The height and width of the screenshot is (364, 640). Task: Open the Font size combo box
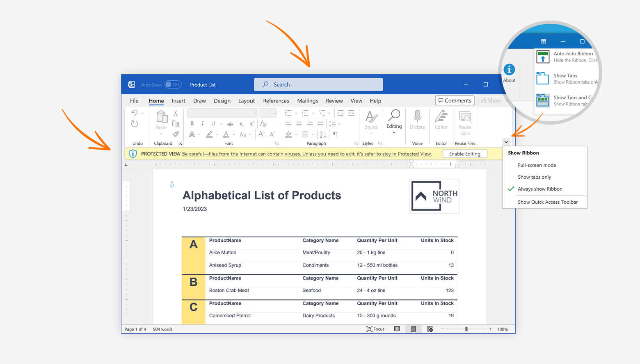pos(268,113)
